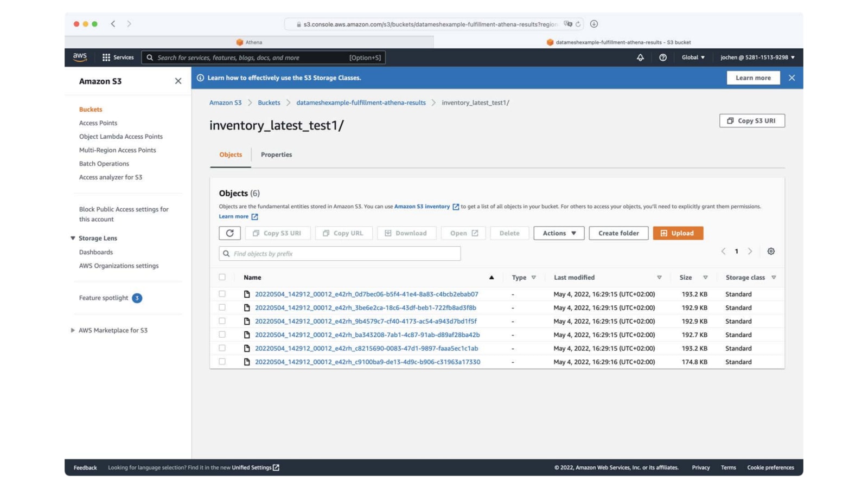Click file icon for 3be6e2ca object
This screenshot has width=868, height=488.
pyautogui.click(x=247, y=307)
